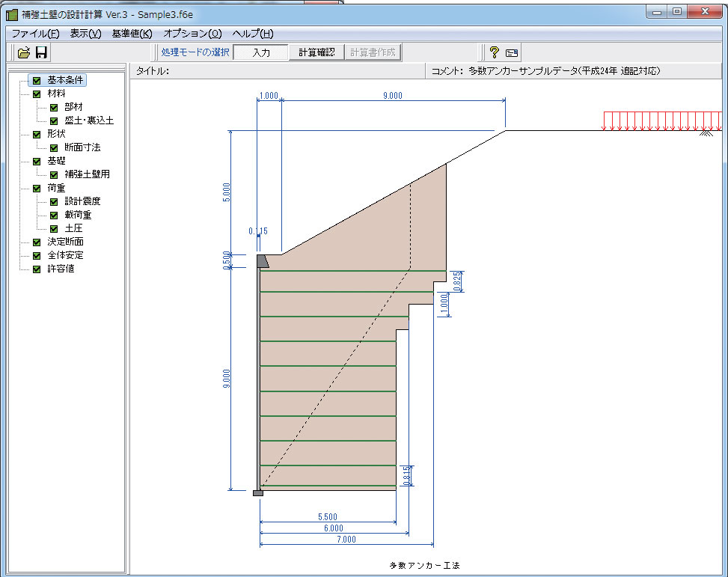Click the 5.500 bottom width dimension

(328, 517)
